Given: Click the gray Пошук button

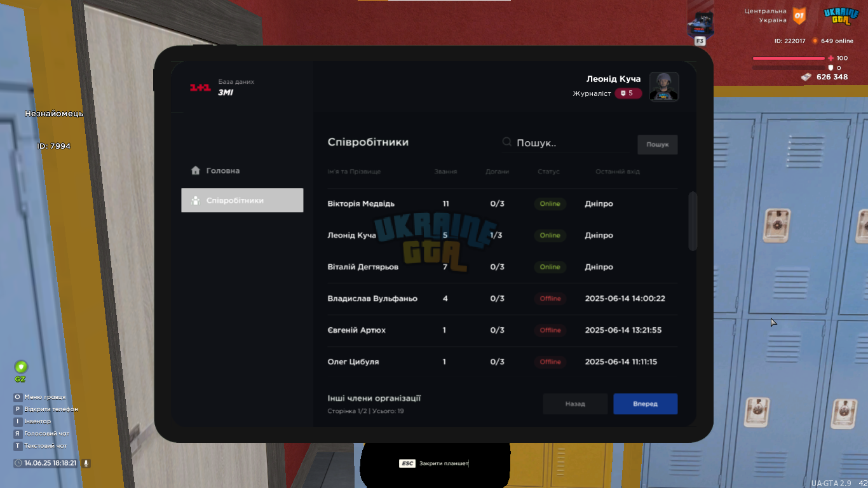Looking at the screenshot, I should [x=658, y=145].
